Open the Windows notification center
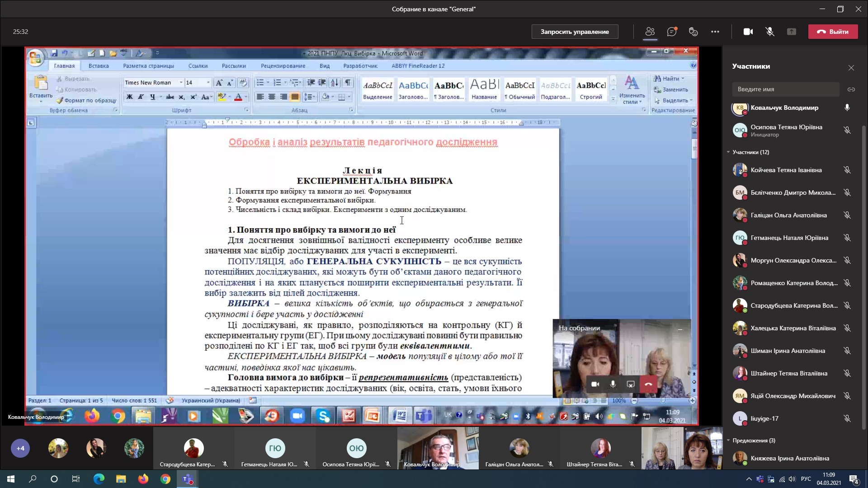The image size is (868, 488). click(854, 479)
